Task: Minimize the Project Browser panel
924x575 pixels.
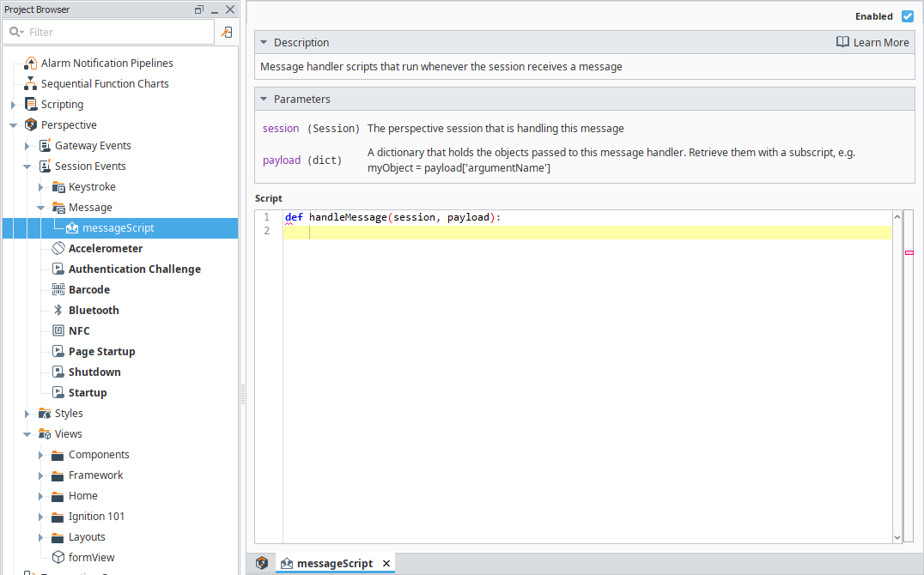Action: 215,10
